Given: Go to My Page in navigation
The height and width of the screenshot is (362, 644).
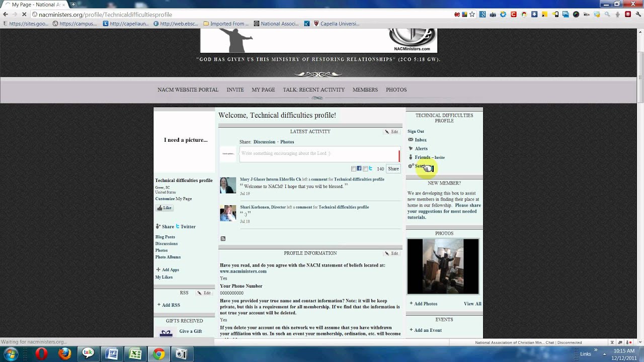Looking at the screenshot, I should 263,89.
